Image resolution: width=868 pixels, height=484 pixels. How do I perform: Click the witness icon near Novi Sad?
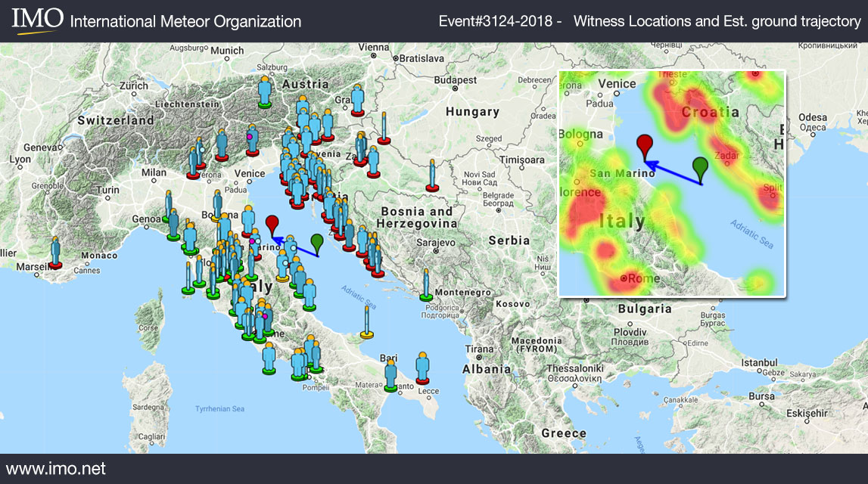[432, 175]
